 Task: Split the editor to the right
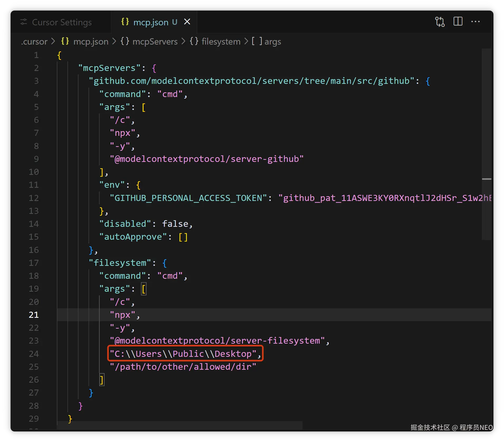click(458, 21)
